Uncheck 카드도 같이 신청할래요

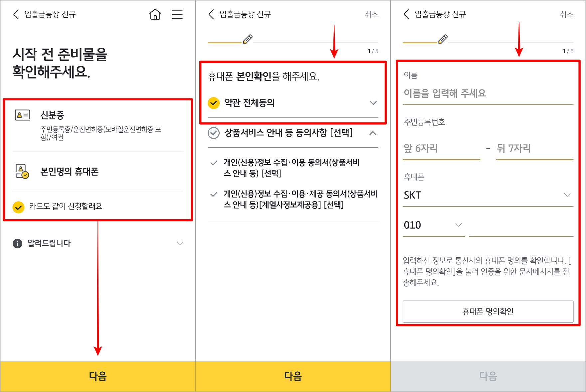coord(19,207)
